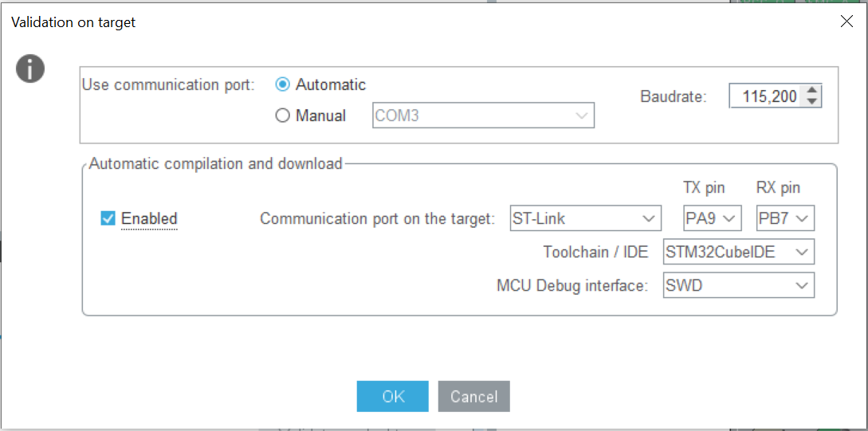This screenshot has height=431, width=868.
Task: Decrease baudrate with the down arrow
Action: pos(812,101)
